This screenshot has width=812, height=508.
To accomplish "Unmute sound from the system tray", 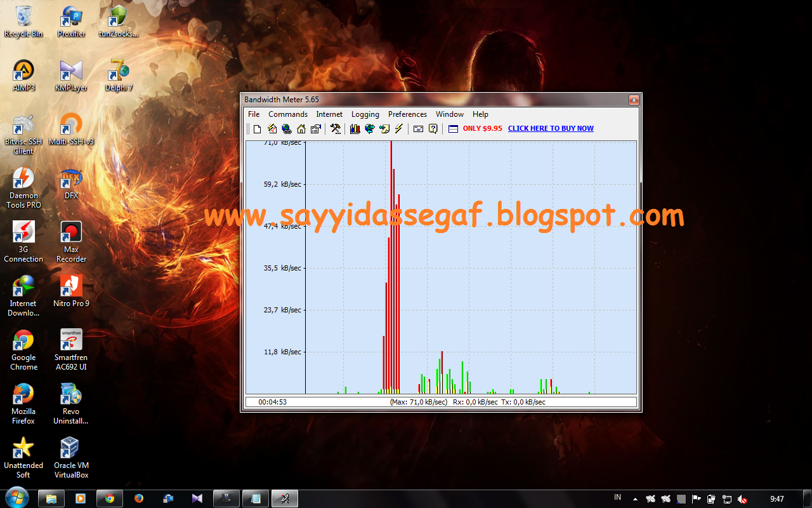I will coord(742,498).
